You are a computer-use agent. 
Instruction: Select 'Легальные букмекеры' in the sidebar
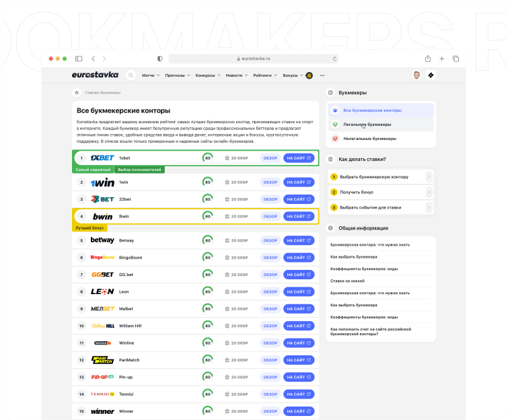[367, 125]
